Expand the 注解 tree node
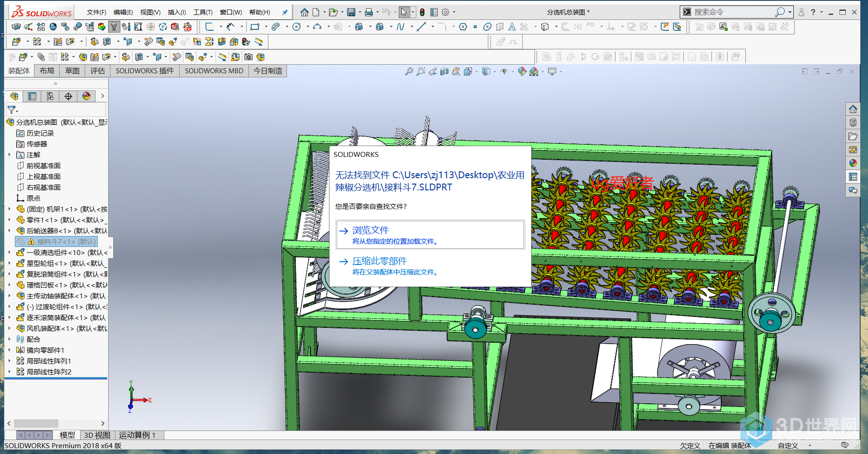868x454 pixels. 10,155
